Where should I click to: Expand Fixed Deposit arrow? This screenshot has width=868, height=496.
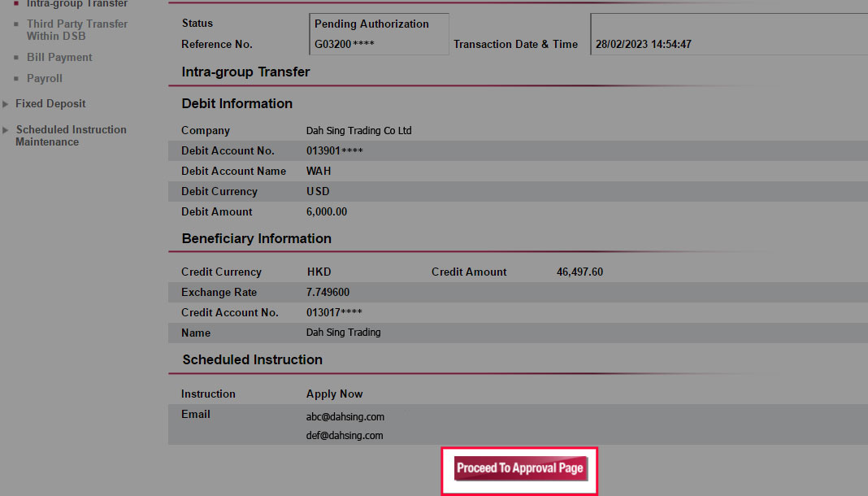6,103
